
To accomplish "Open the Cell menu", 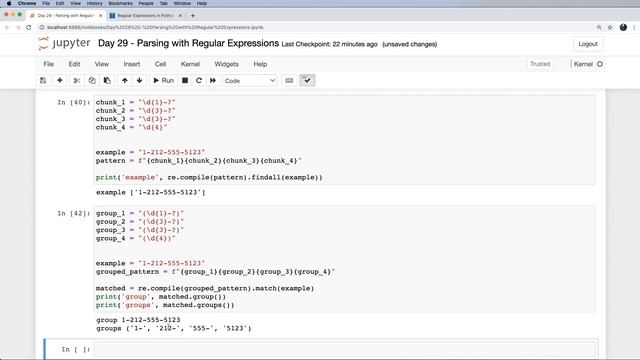I will point(160,64).
